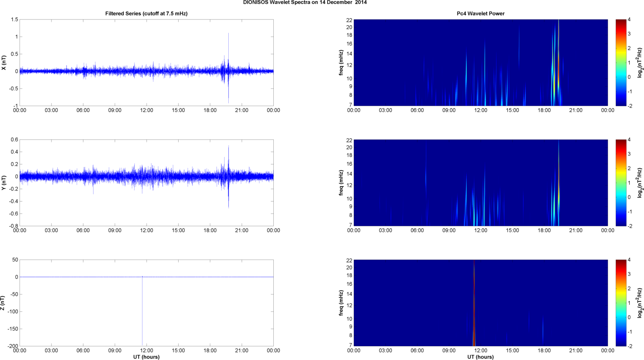Click the 15:00 tick under the bottom wavelet plot
644x360 pixels.
[513, 351]
